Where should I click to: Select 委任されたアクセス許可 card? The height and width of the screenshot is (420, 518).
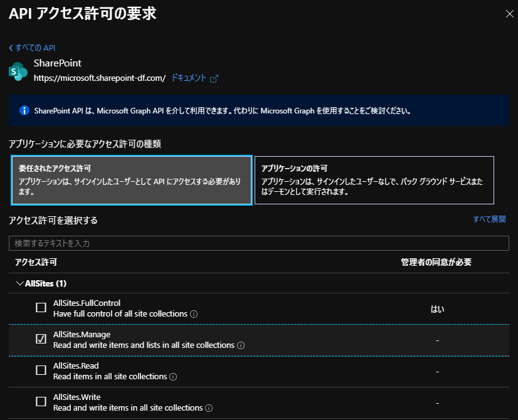point(132,181)
